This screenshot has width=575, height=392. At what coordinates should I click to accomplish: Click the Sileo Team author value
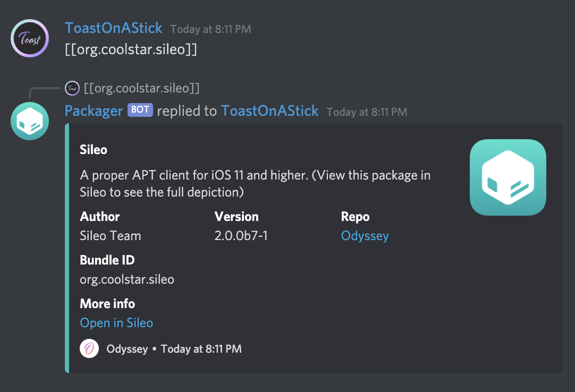point(111,235)
